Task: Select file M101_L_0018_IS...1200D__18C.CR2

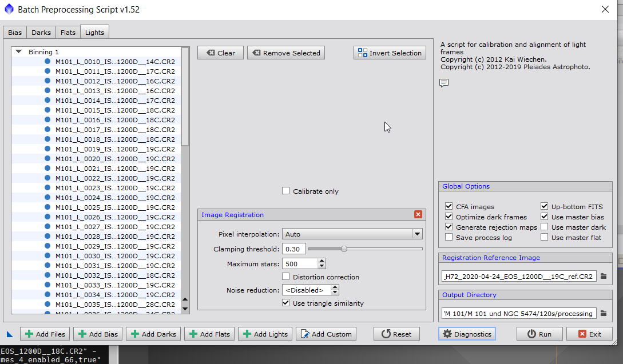Action: pyautogui.click(x=115, y=139)
